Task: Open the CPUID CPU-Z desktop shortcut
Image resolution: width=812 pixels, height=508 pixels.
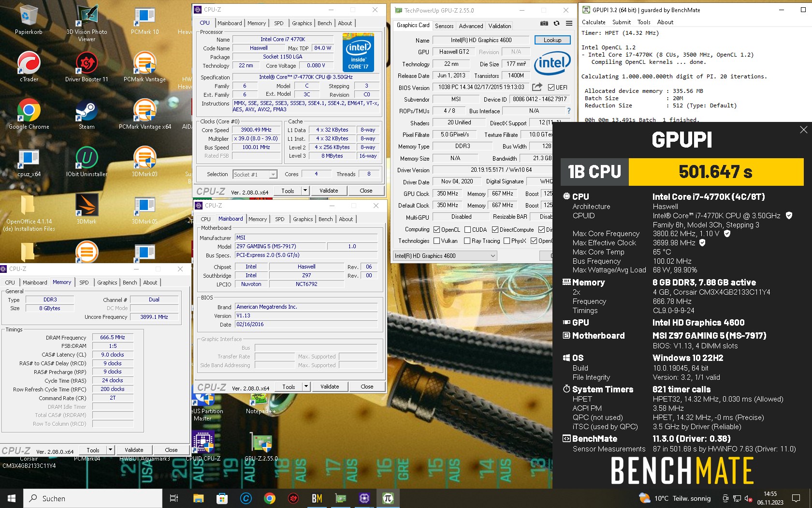Action: 203,446
